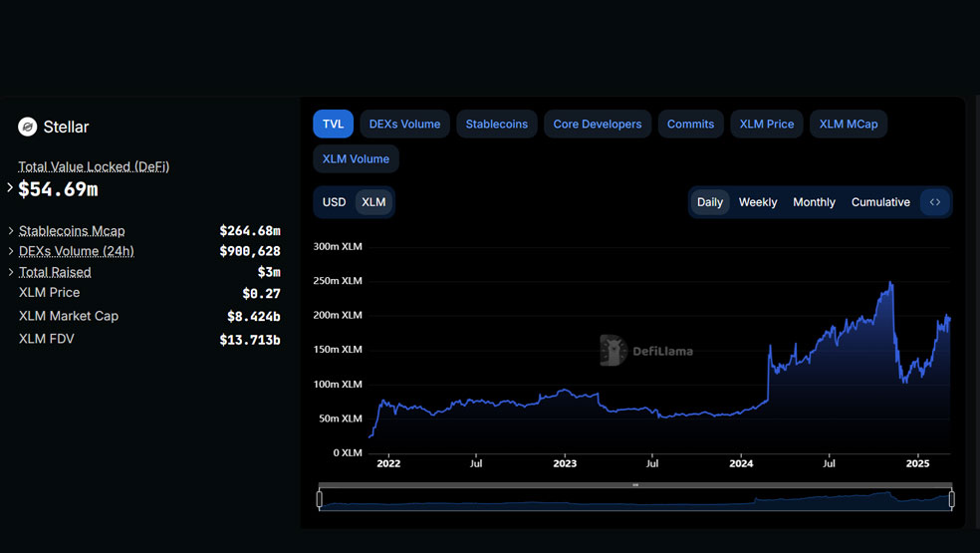
Task: Expand the Stablecoins Mcap row
Action: (11, 231)
